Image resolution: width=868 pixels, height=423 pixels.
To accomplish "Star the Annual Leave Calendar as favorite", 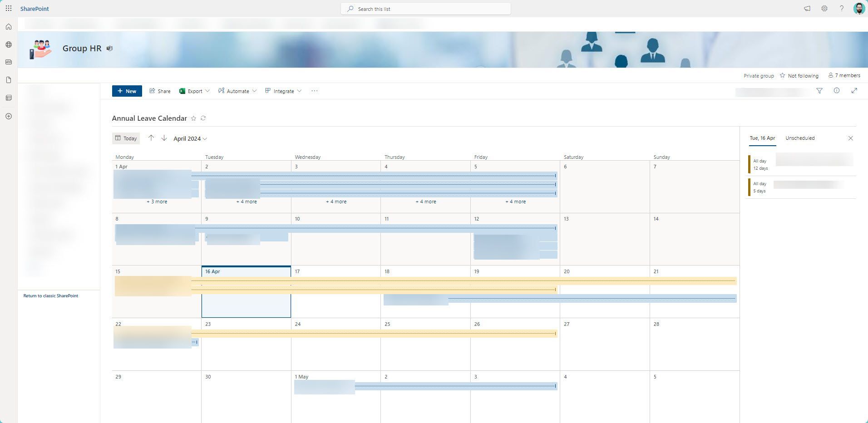I will click(x=193, y=118).
